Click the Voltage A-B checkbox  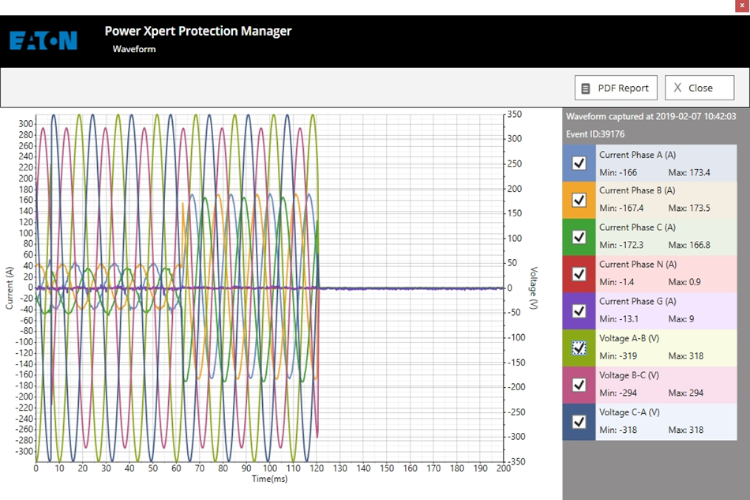[578, 348]
